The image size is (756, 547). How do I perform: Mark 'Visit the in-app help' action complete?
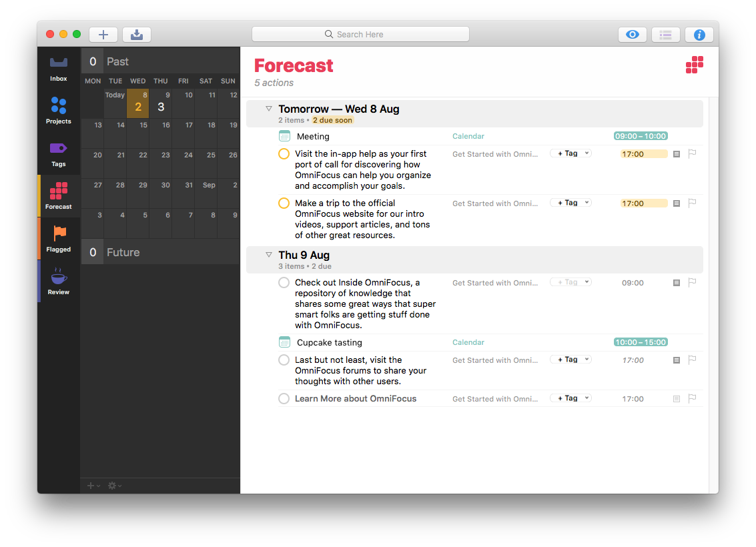coord(284,154)
